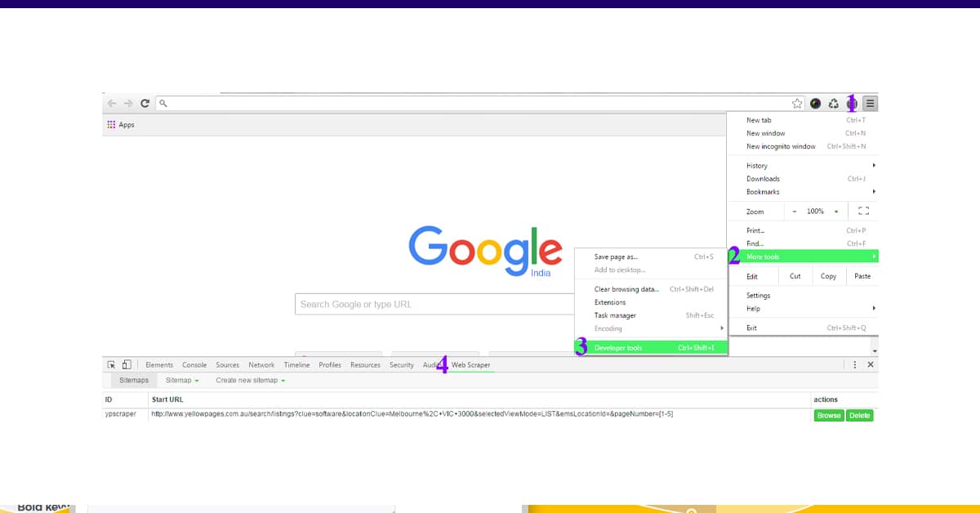Choose New window from Chrome menu

(803, 133)
